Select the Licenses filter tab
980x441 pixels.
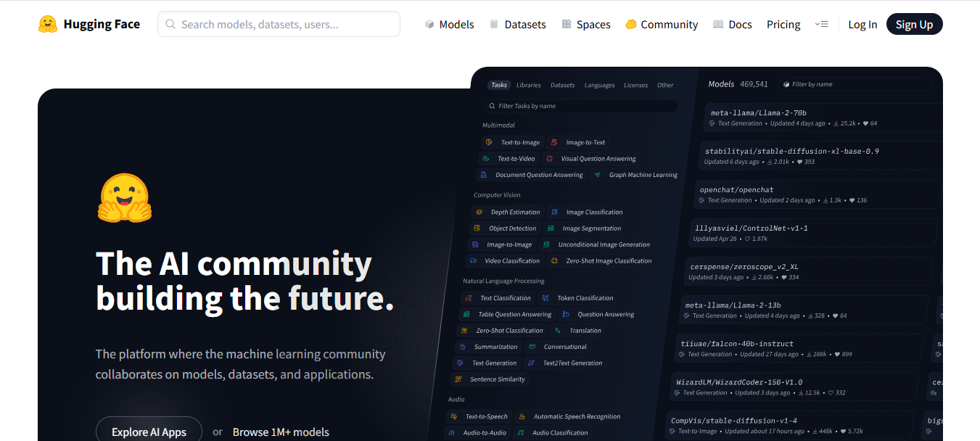[636, 85]
